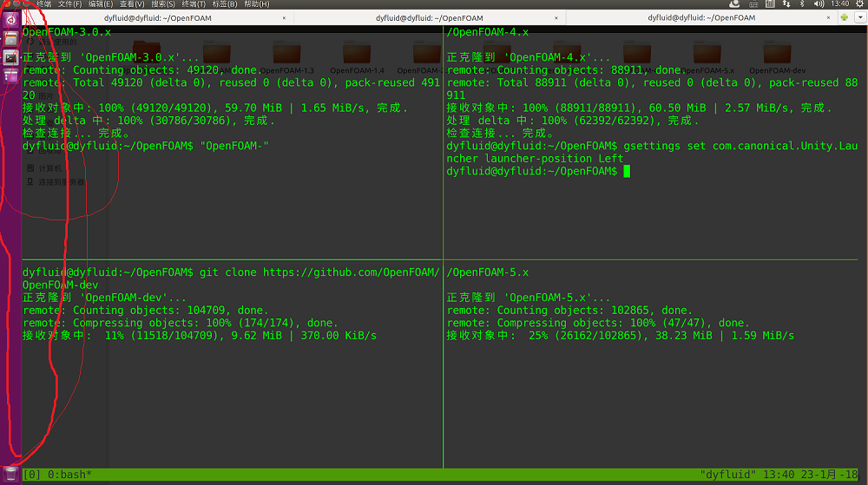Close the first terminal tab
The image size is (868, 485).
[x=284, y=18]
